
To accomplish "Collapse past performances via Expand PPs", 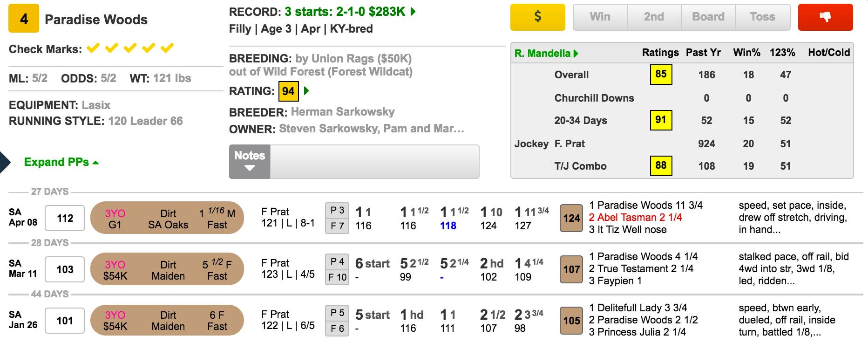I will (61, 162).
